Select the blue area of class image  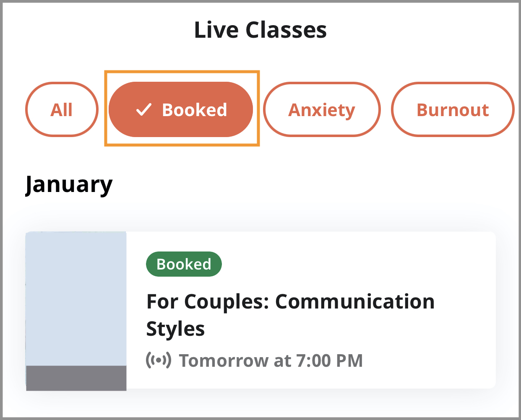pyautogui.click(x=76, y=298)
